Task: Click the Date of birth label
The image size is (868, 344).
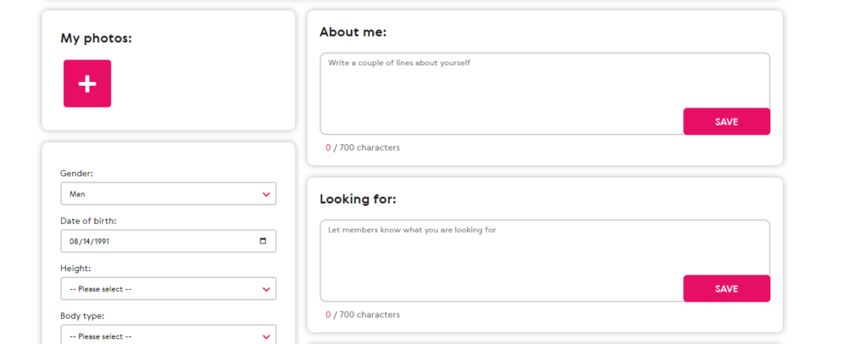Action: [88, 221]
